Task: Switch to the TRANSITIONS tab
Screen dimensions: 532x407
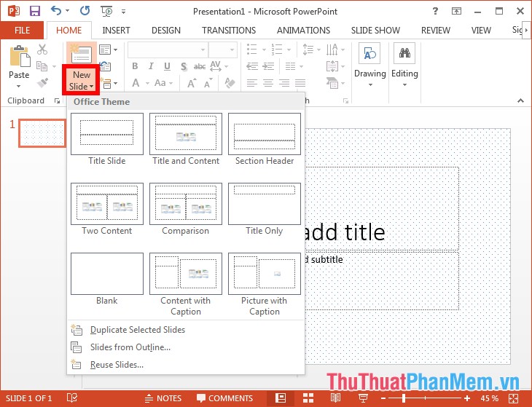Action: [x=229, y=30]
